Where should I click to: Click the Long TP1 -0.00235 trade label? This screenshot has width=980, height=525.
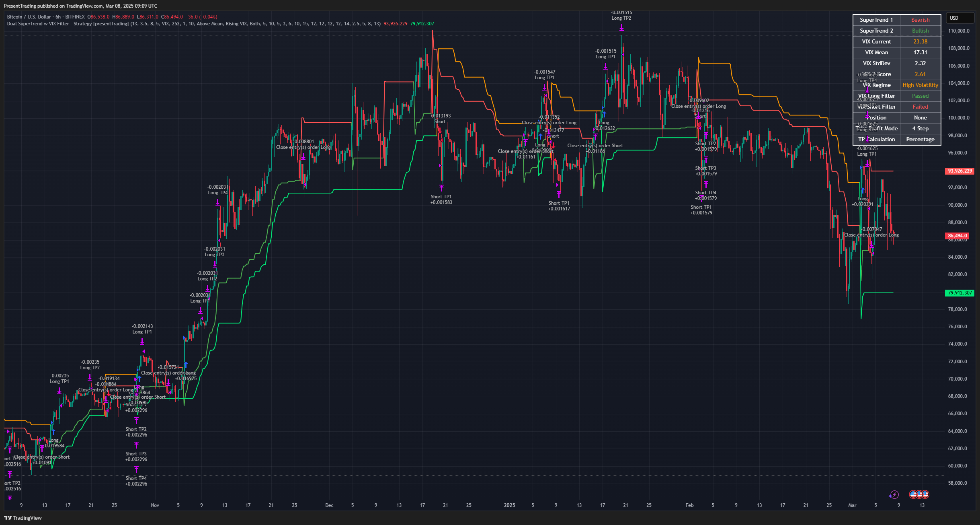pos(59,379)
